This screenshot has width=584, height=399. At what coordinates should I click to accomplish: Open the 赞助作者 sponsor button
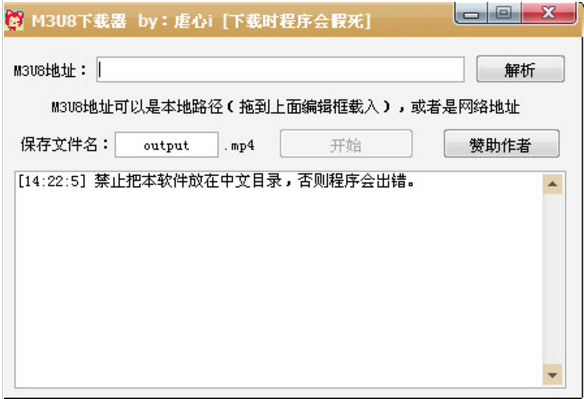point(501,144)
